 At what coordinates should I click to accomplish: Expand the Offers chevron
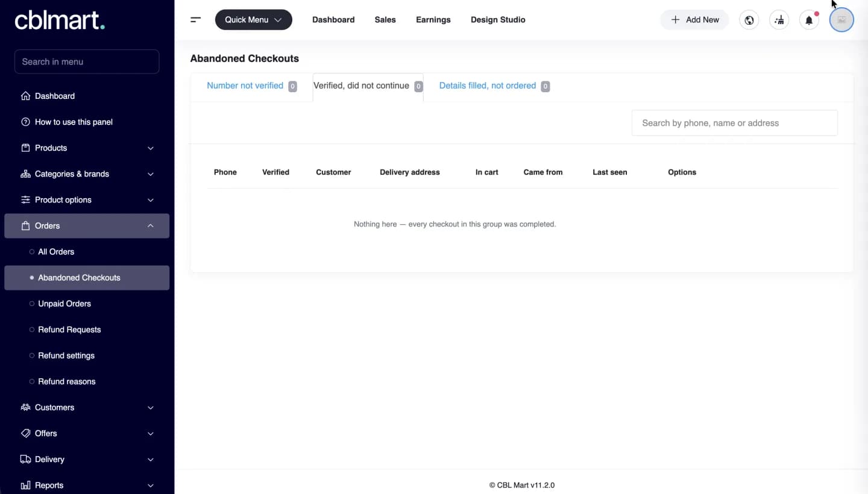(x=151, y=434)
